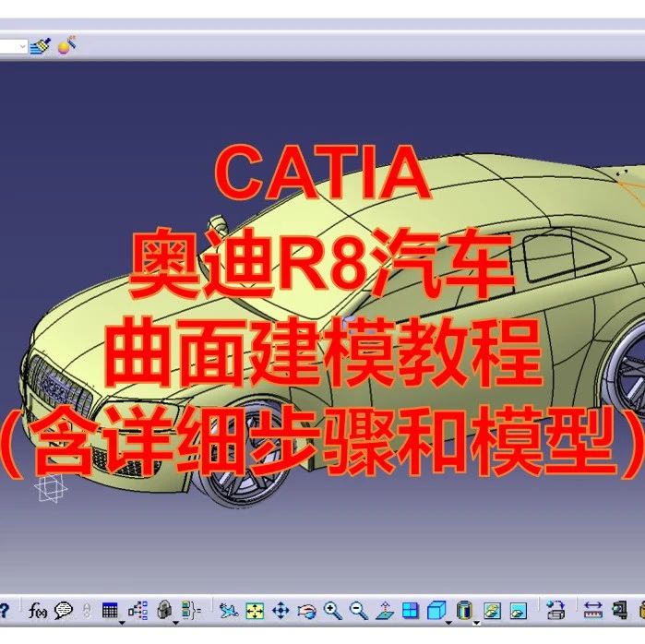Expand the arrow under Design Table icon
Viewport: 645px width, 644px height.
(122, 623)
